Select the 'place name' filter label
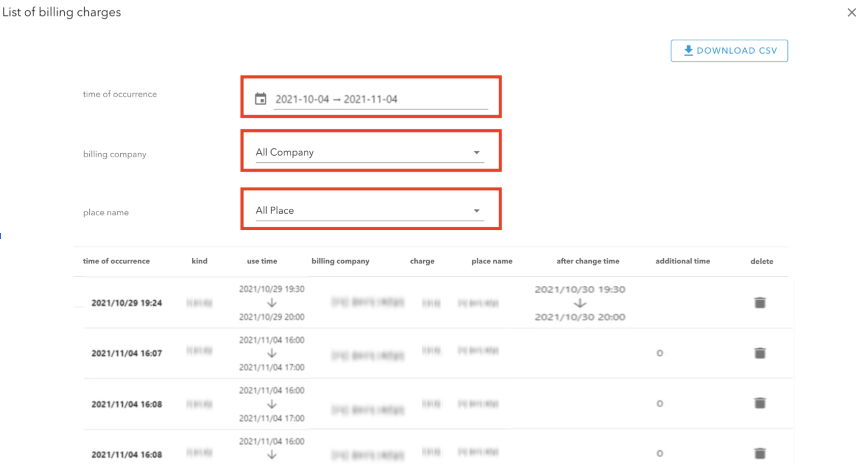The height and width of the screenshot is (464, 868). (x=106, y=212)
